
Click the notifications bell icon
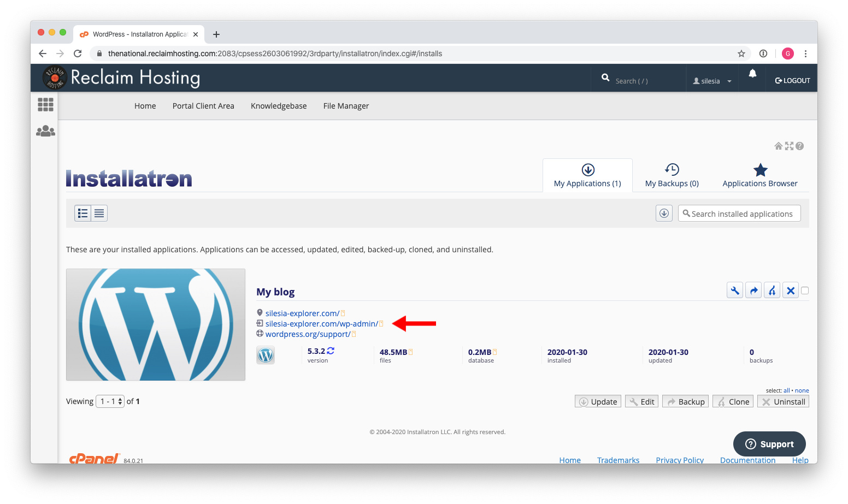coord(752,74)
